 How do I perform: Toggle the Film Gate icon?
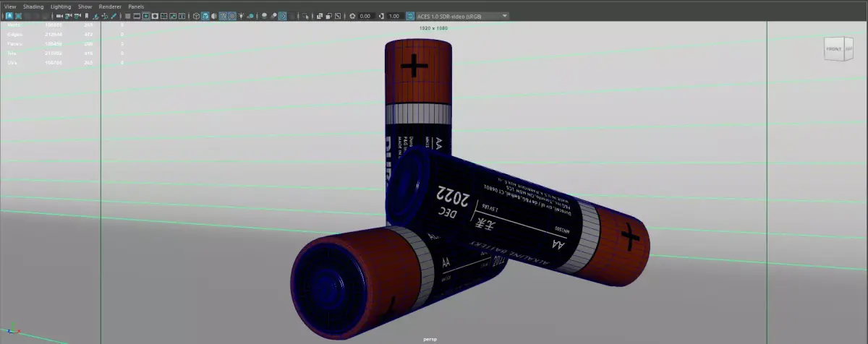[137, 16]
